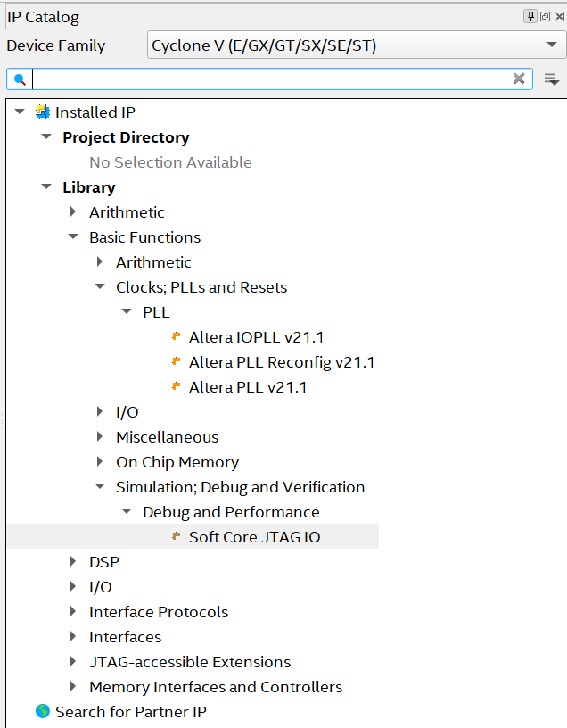Expand the DSP category

(x=73, y=561)
